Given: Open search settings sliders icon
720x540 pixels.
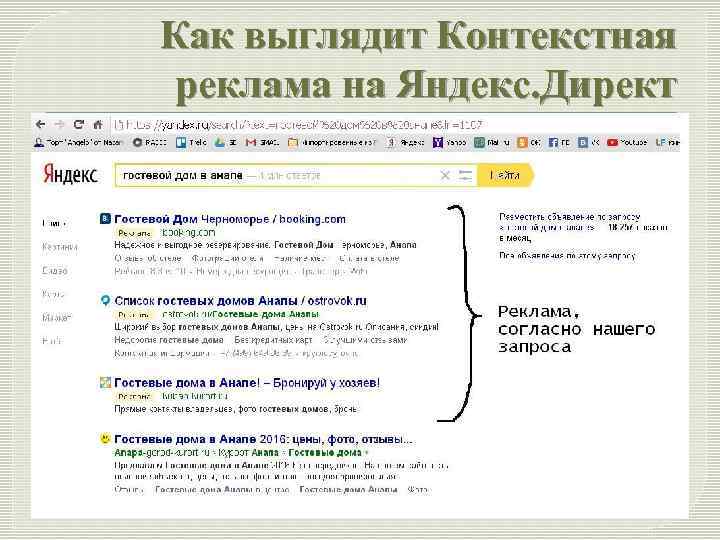Looking at the screenshot, I should (x=465, y=175).
